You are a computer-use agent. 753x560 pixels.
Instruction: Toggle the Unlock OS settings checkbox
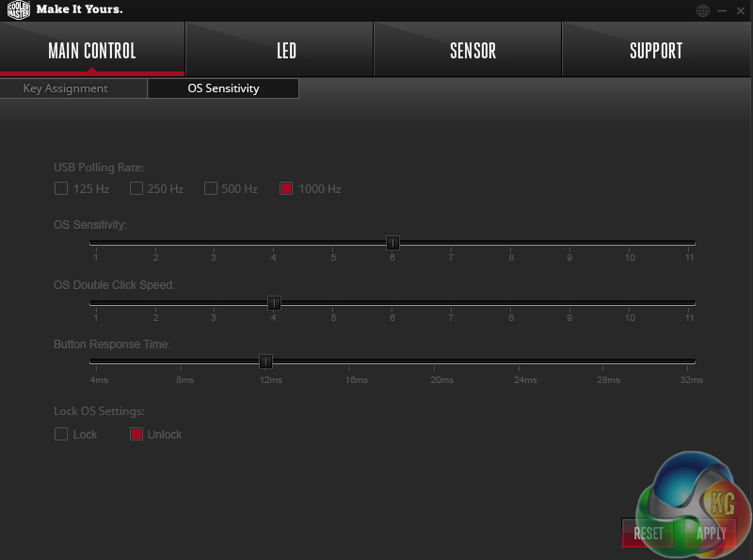[136, 434]
